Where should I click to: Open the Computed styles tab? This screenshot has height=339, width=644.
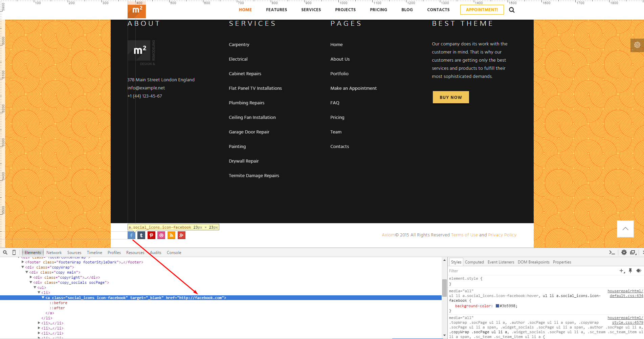(x=474, y=262)
